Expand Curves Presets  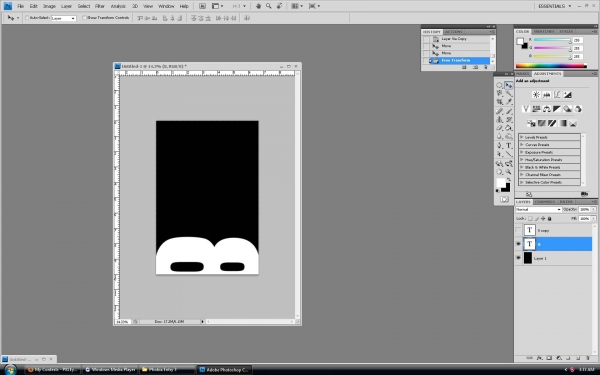point(522,145)
